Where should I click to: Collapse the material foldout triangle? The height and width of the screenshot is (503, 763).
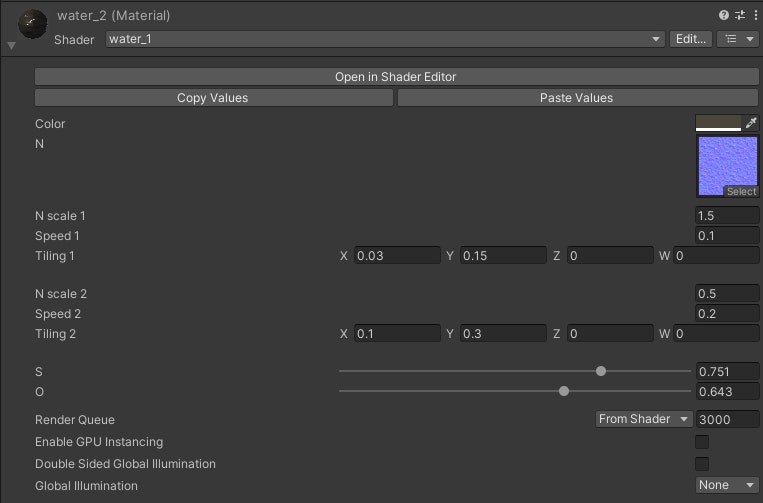coord(12,46)
